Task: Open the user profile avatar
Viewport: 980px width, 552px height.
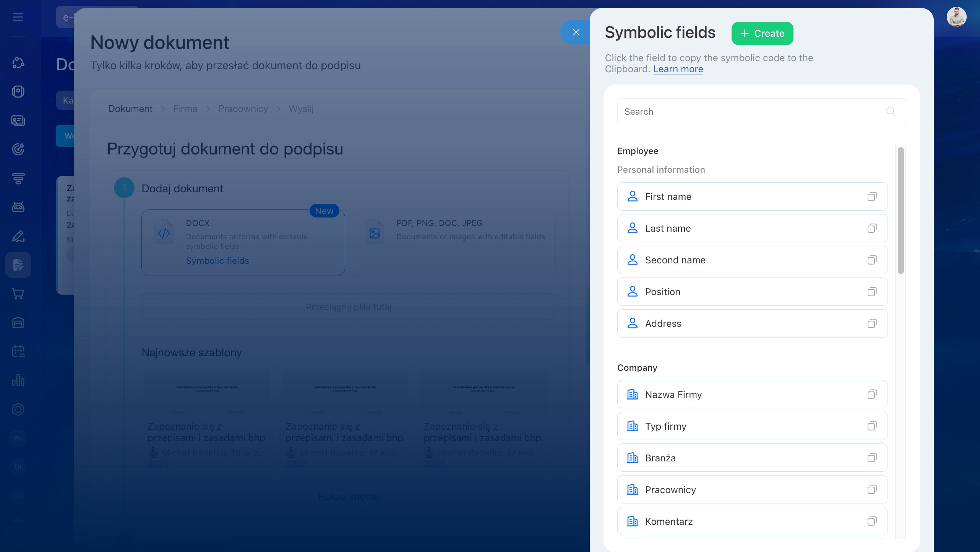Action: coord(956,17)
